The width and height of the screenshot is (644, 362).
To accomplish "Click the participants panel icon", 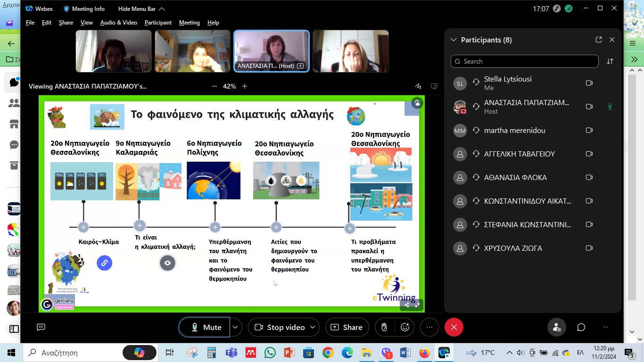I will coord(557,327).
